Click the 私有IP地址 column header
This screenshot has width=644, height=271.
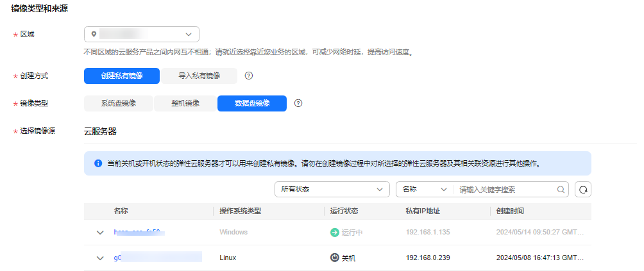tap(423, 211)
